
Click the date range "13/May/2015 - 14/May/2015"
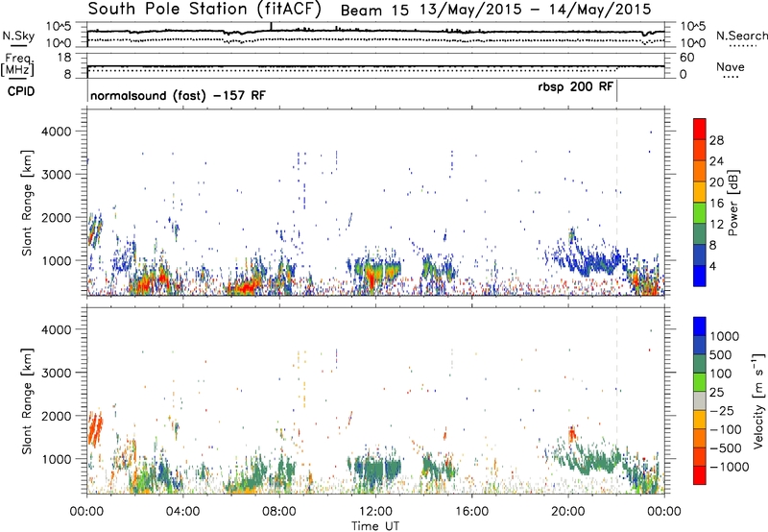[536, 10]
